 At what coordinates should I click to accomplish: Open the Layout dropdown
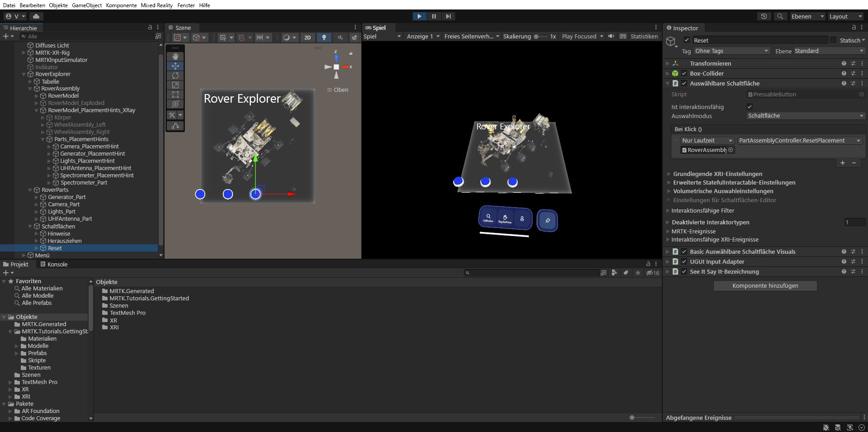[844, 16]
